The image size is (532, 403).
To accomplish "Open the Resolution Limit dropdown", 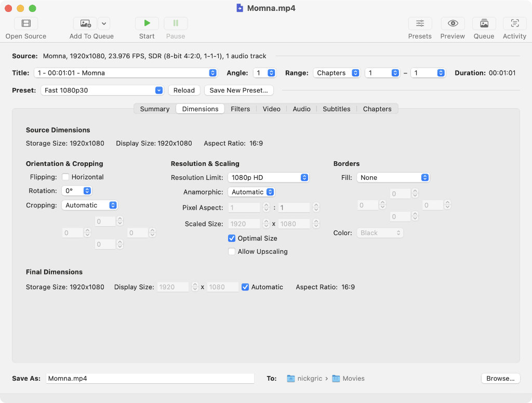I will tap(269, 178).
